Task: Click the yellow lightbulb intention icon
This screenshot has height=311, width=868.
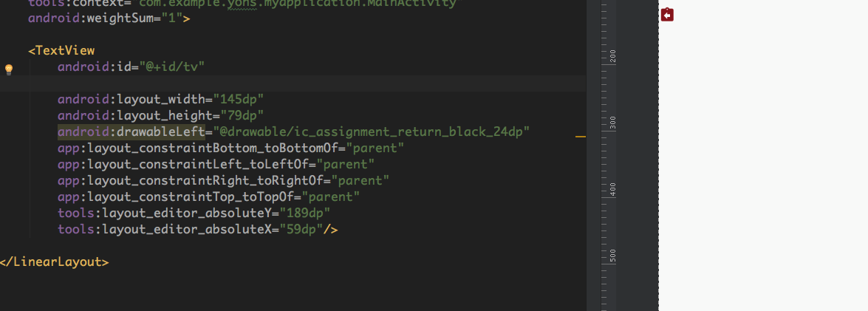Action: 9,69
